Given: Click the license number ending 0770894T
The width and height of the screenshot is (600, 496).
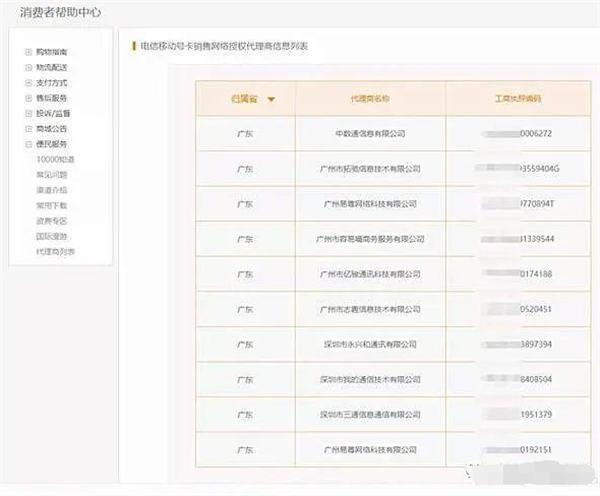Looking at the screenshot, I should click(x=518, y=204).
